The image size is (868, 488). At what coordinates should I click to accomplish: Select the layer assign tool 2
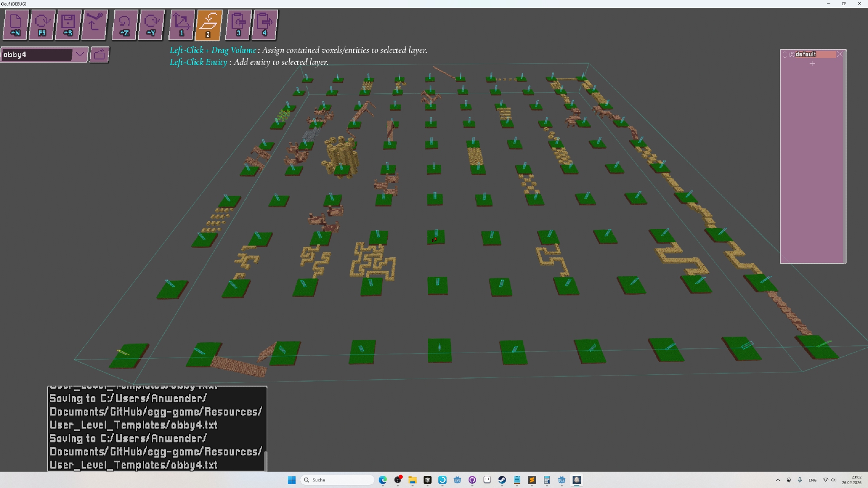coord(209,25)
